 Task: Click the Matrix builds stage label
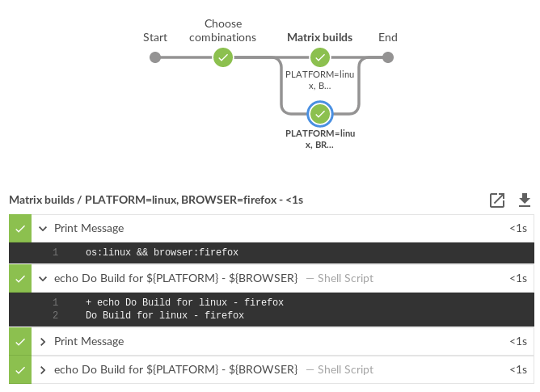(320, 37)
